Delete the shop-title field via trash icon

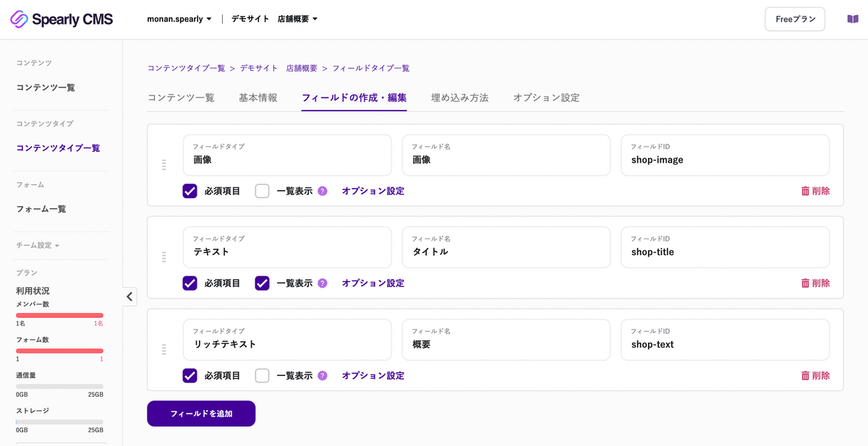click(x=815, y=283)
